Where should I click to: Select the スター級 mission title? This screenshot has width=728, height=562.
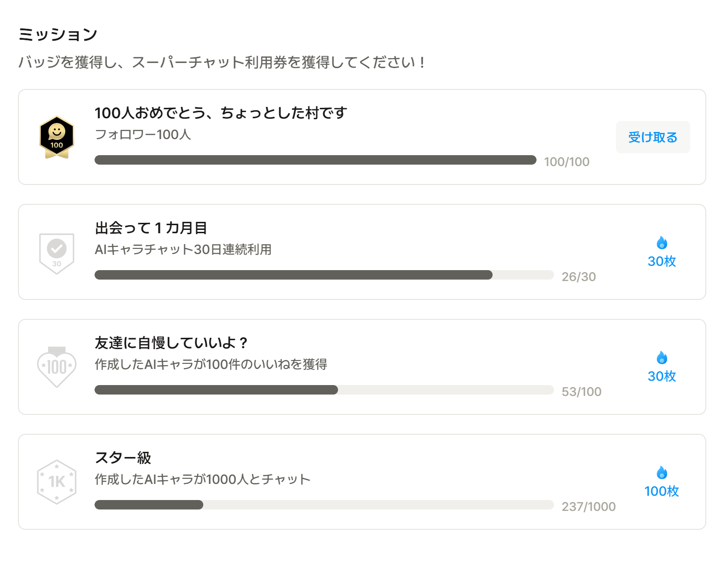[x=123, y=458]
